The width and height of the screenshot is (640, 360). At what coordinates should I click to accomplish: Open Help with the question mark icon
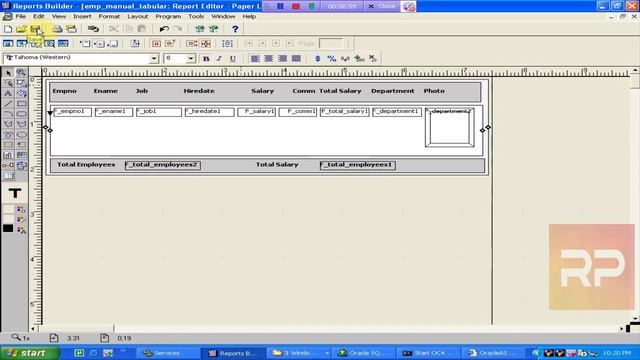(235, 29)
